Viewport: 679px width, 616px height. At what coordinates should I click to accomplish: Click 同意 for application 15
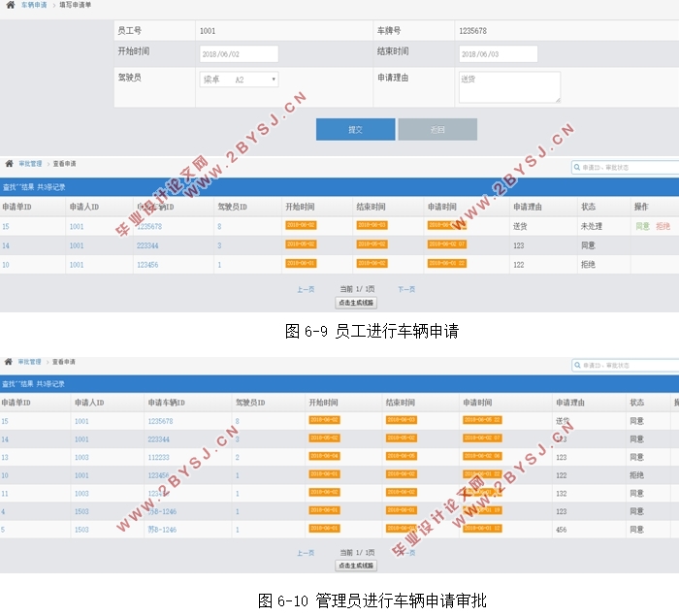(642, 226)
